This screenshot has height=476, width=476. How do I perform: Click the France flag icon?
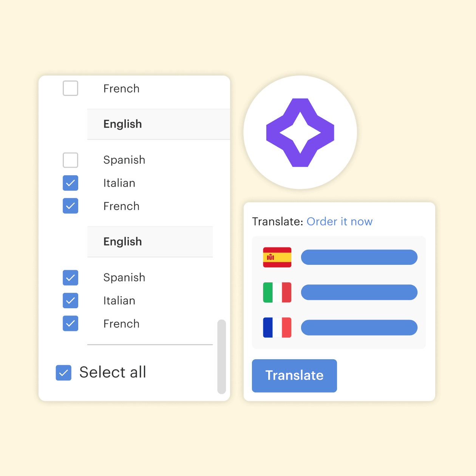click(277, 327)
